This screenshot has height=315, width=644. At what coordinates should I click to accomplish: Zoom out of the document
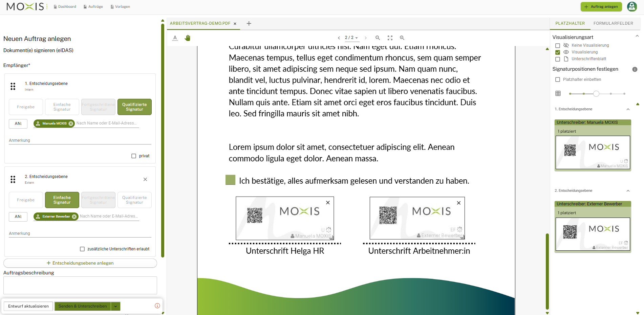(378, 38)
